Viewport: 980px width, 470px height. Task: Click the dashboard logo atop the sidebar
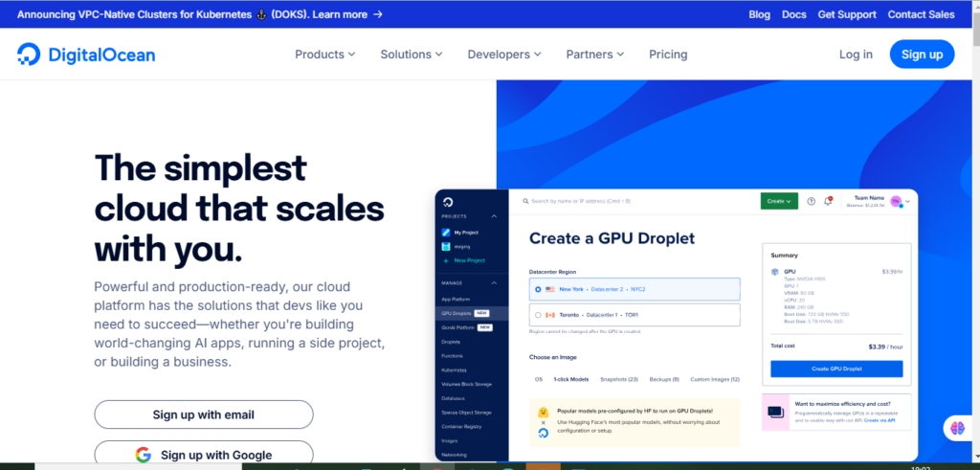(x=446, y=202)
